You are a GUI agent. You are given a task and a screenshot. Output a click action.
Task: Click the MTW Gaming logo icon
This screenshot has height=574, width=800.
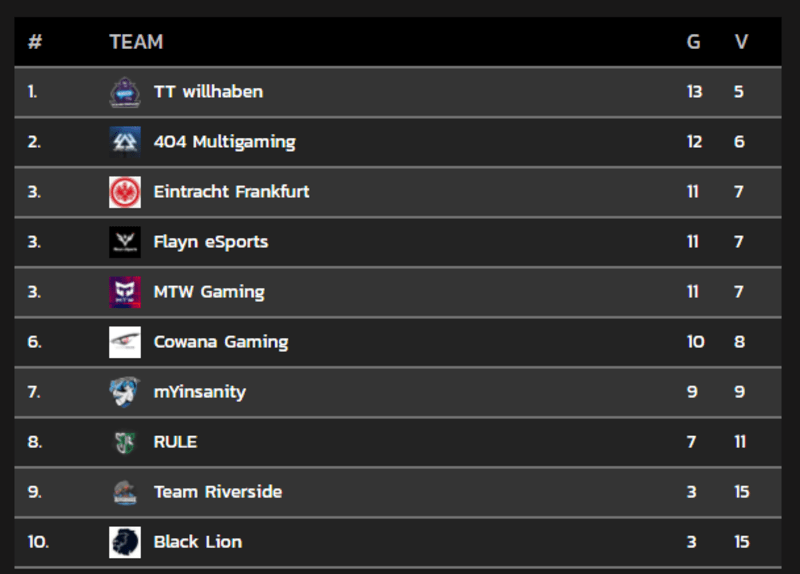(x=125, y=292)
